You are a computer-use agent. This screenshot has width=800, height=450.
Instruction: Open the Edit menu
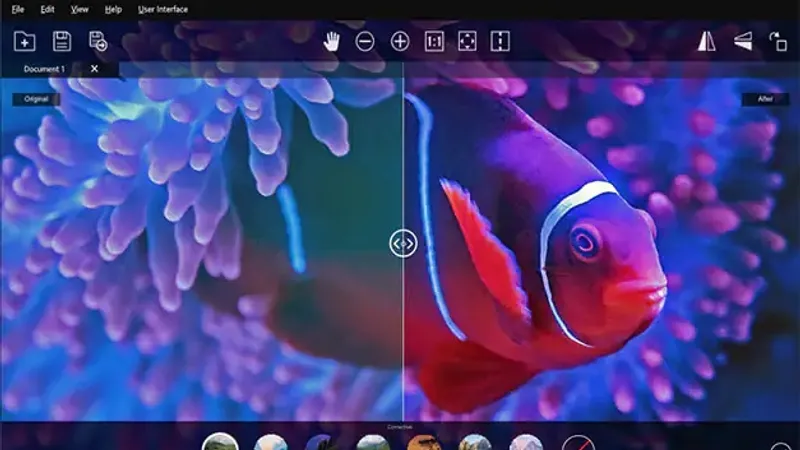[x=48, y=9]
